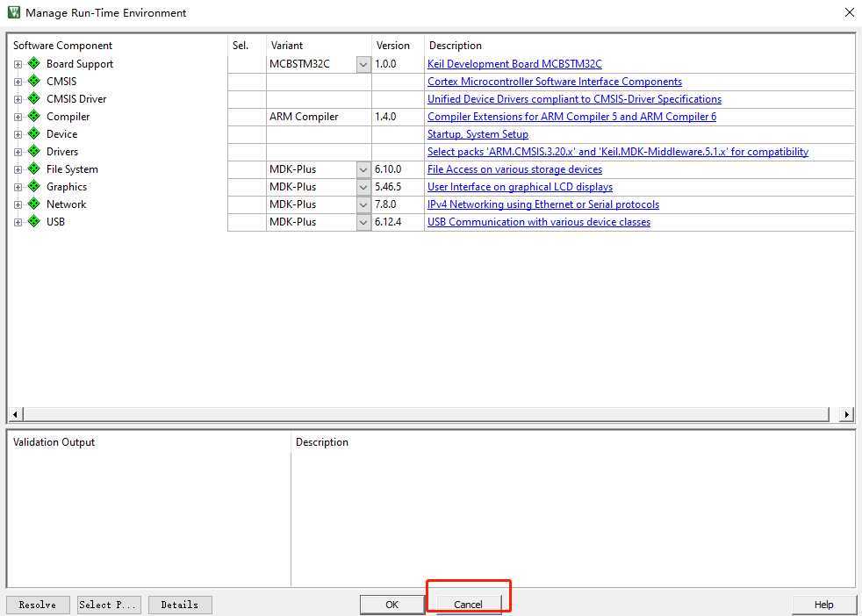Select the ARM Compiler variant cell
Image resolution: width=862 pixels, height=616 pixels.
click(319, 117)
